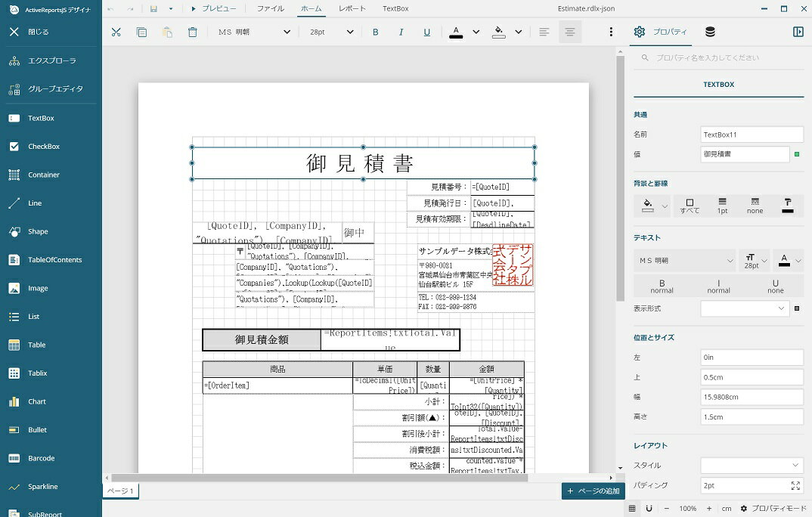812x517 pixels.
Task: Toggle grid display in status bar
Action: click(x=632, y=508)
